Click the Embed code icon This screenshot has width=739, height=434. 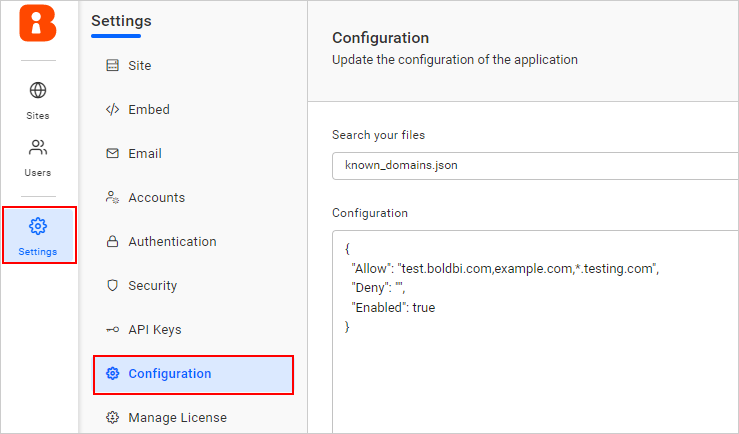click(112, 110)
